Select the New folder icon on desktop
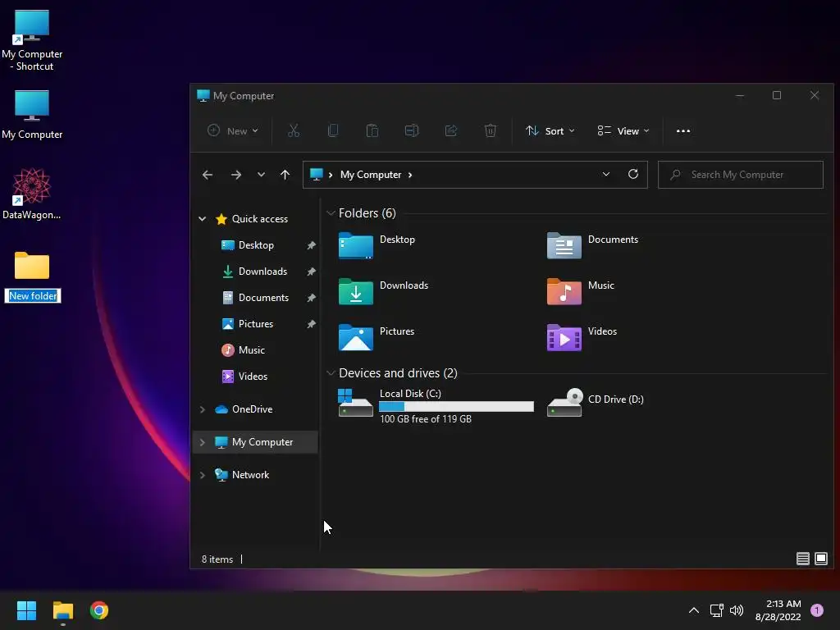Screen dimensions: 840x630 [32, 266]
